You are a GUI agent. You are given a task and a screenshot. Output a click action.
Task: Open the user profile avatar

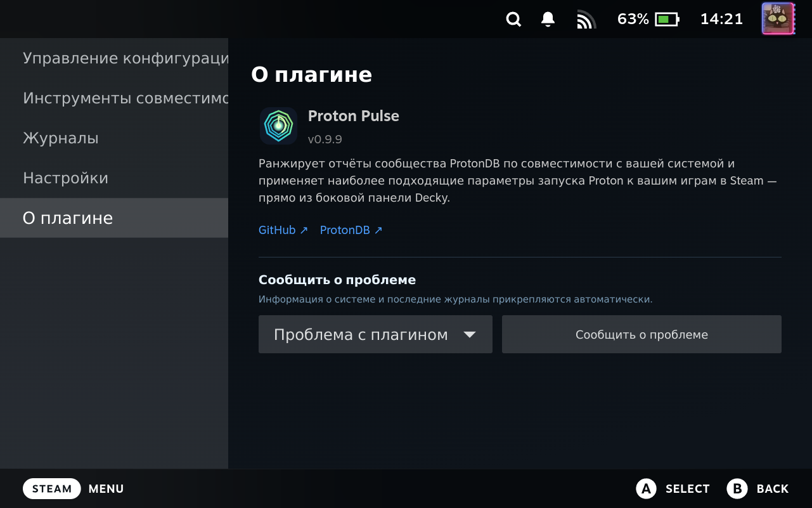778,18
